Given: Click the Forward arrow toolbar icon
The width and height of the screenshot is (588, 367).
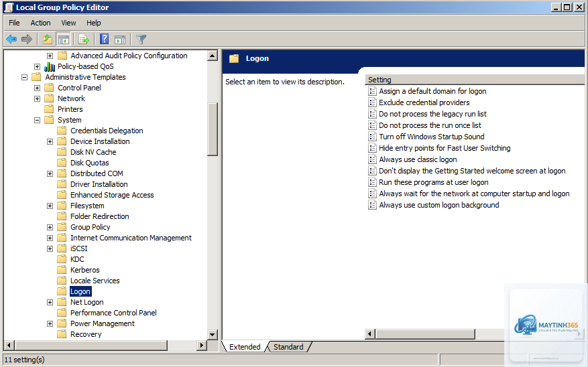Looking at the screenshot, I should tap(27, 39).
